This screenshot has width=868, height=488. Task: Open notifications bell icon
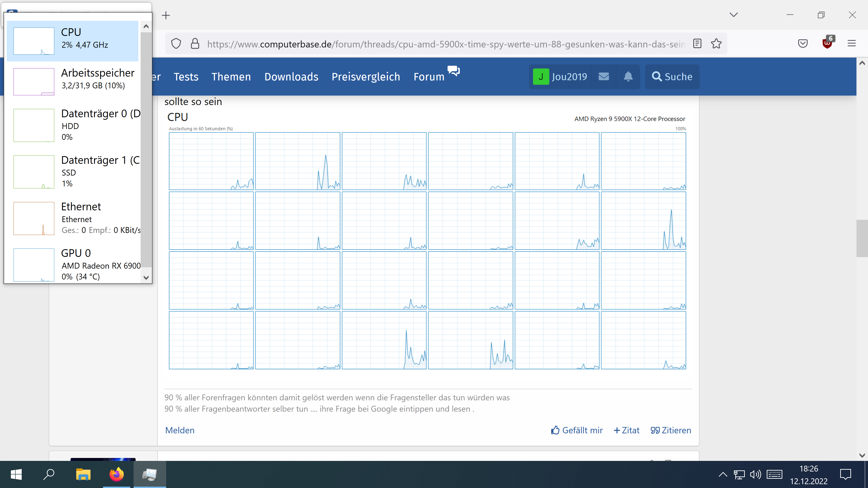[628, 77]
